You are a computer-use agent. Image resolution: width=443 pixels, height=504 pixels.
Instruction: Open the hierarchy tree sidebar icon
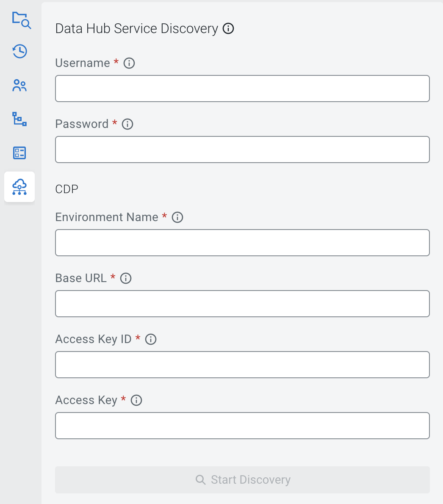[x=19, y=119]
